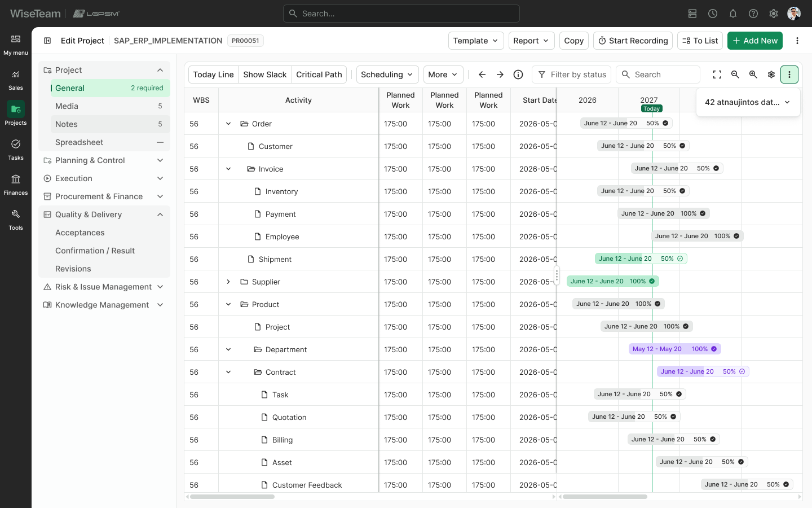Click the Gantt info icon
Screen dimensions: 812x508
tap(518, 75)
